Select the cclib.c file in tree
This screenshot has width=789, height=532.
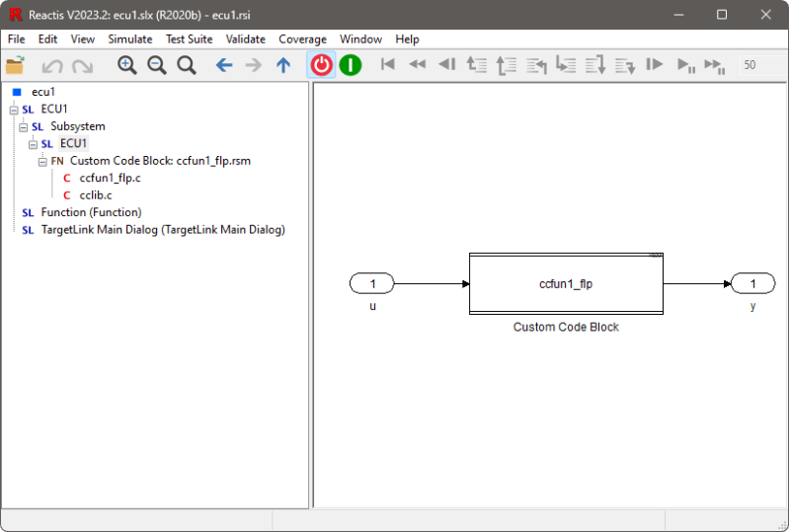96,195
